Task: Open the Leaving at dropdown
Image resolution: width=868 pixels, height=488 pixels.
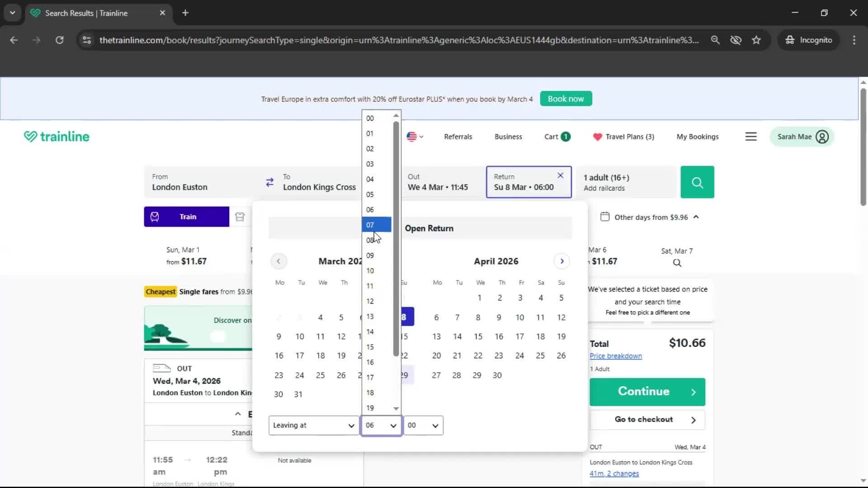Action: (x=313, y=425)
